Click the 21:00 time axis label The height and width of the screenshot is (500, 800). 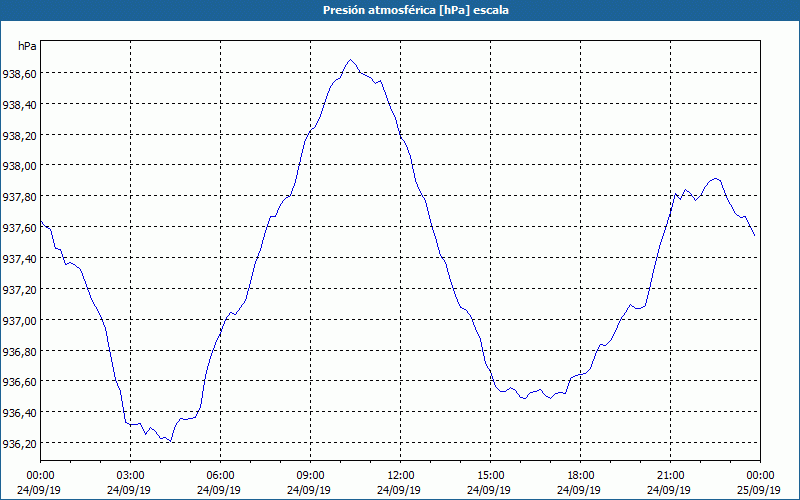(670, 476)
